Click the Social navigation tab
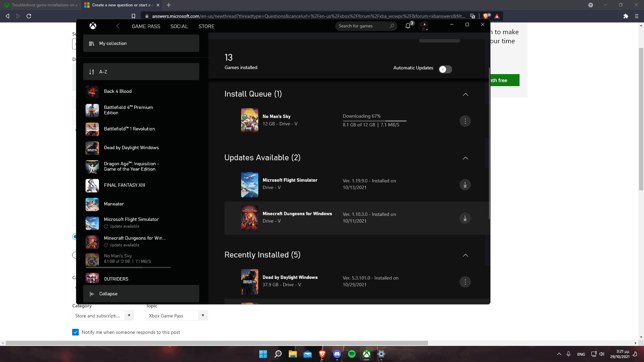Screen dimensions: 644x362 [x=179, y=25]
